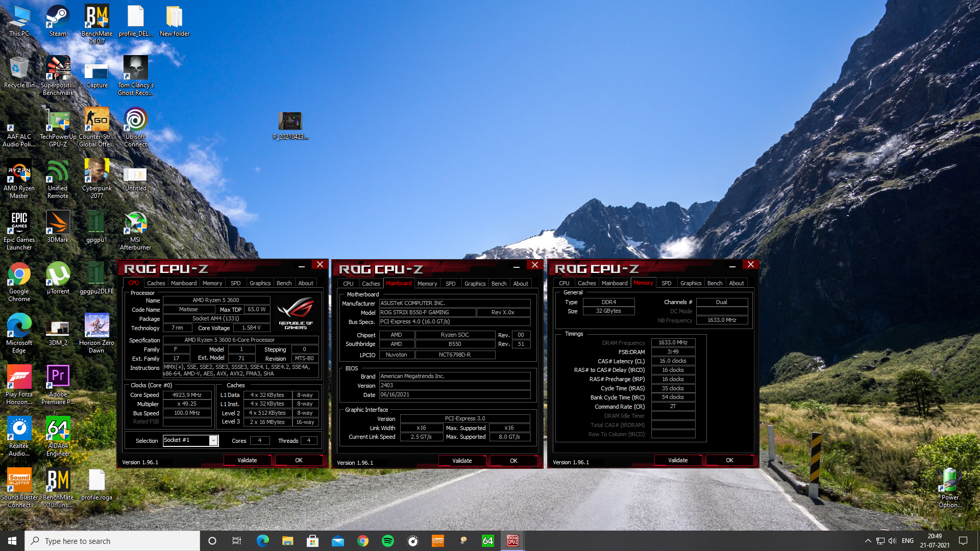Open Ubisoft Connect desktop icon
The width and height of the screenshot is (980, 551).
[x=135, y=128]
